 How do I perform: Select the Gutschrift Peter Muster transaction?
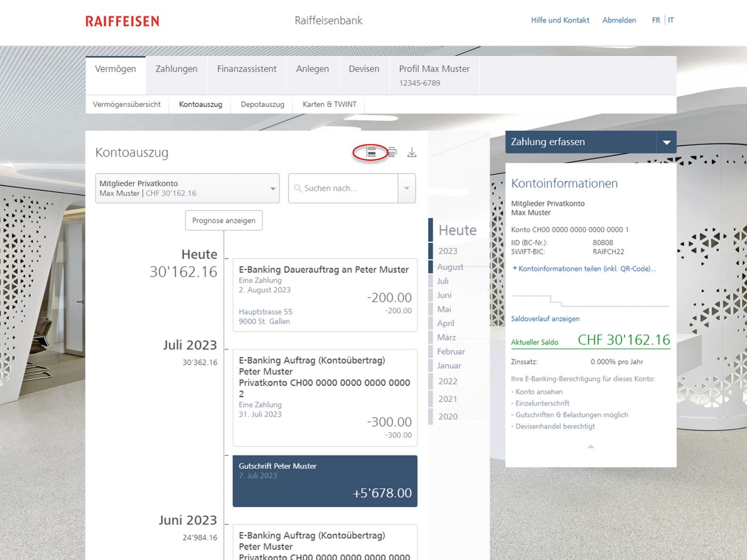325,481
